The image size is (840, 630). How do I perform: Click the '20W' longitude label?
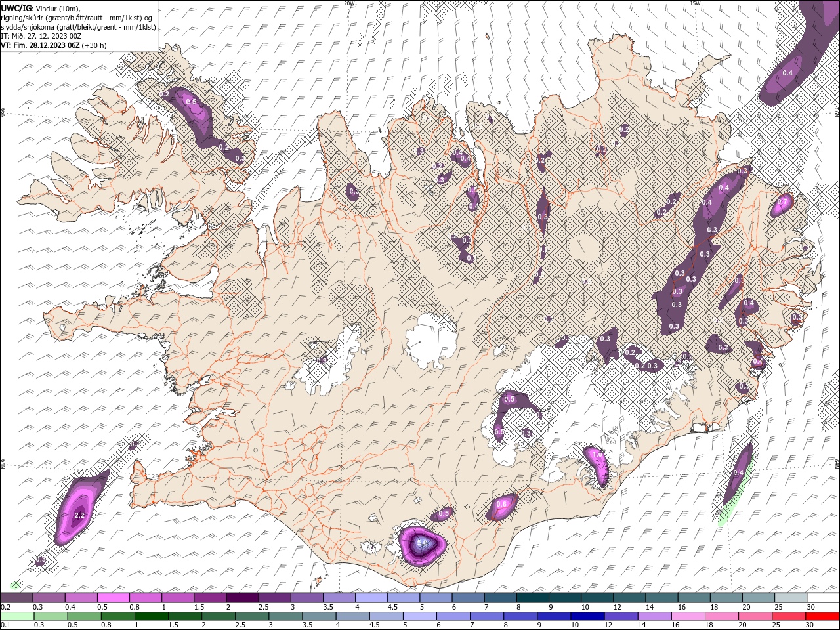click(x=349, y=3)
